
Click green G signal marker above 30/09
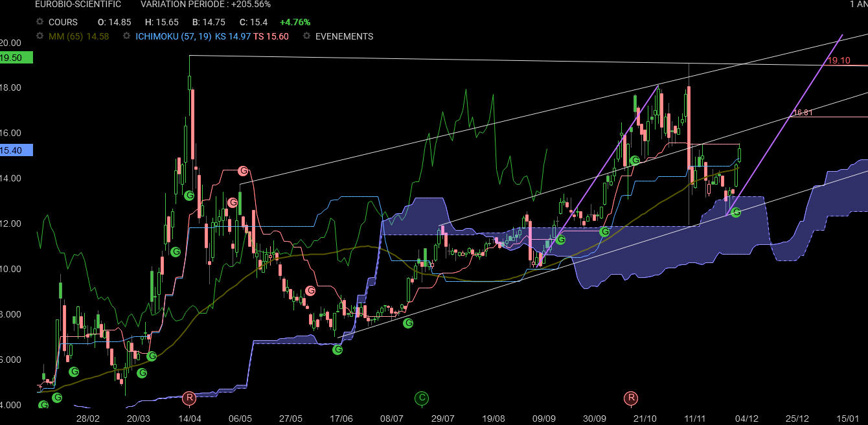tap(604, 231)
